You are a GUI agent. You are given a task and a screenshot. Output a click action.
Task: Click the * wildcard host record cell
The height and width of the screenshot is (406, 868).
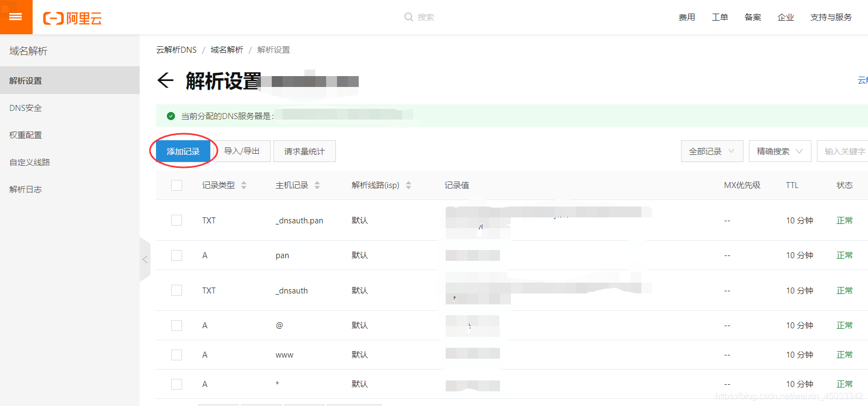277,384
